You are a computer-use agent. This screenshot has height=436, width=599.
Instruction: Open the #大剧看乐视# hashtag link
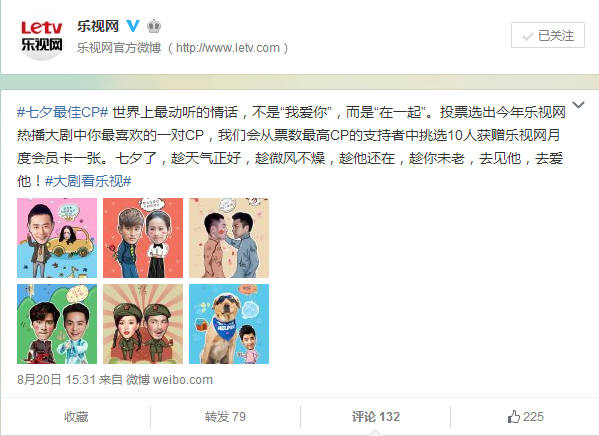pos(88,181)
